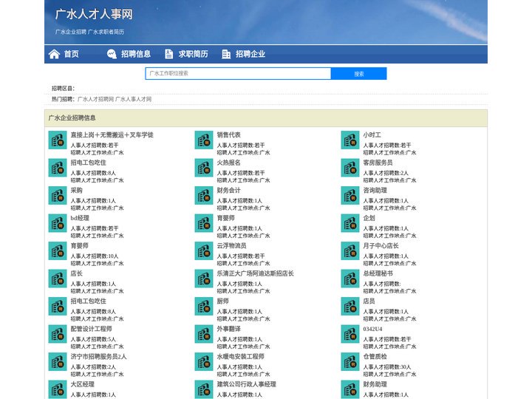The height and width of the screenshot is (399, 532).
Task: Open the 求职简历 navigation menu item
Action: click(193, 54)
